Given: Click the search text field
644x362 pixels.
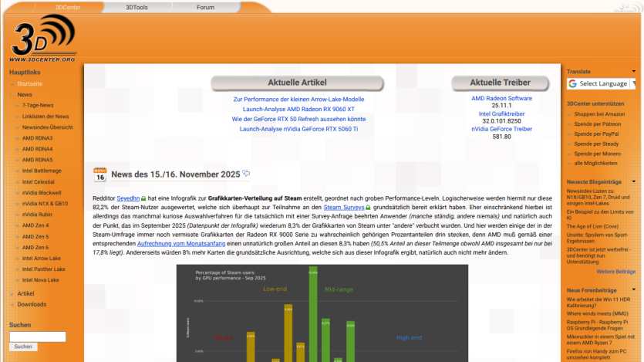Looking at the screenshot, I should [x=37, y=337].
